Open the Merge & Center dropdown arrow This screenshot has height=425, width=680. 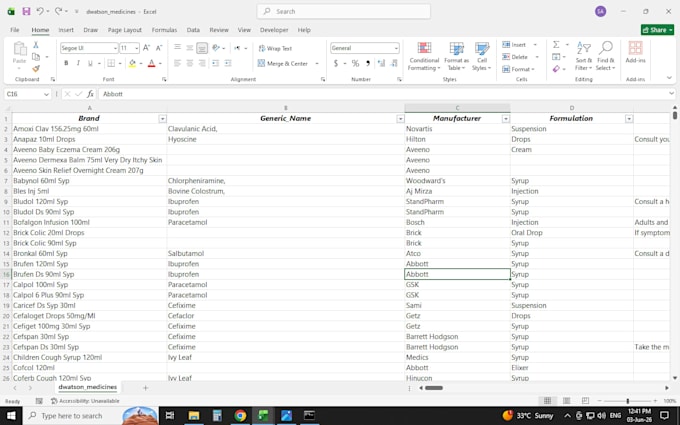point(317,63)
